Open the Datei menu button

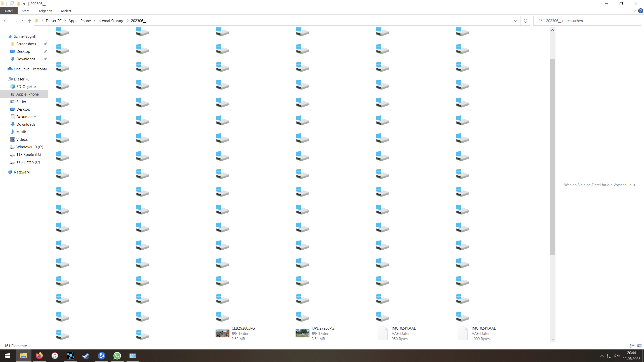[x=9, y=11]
